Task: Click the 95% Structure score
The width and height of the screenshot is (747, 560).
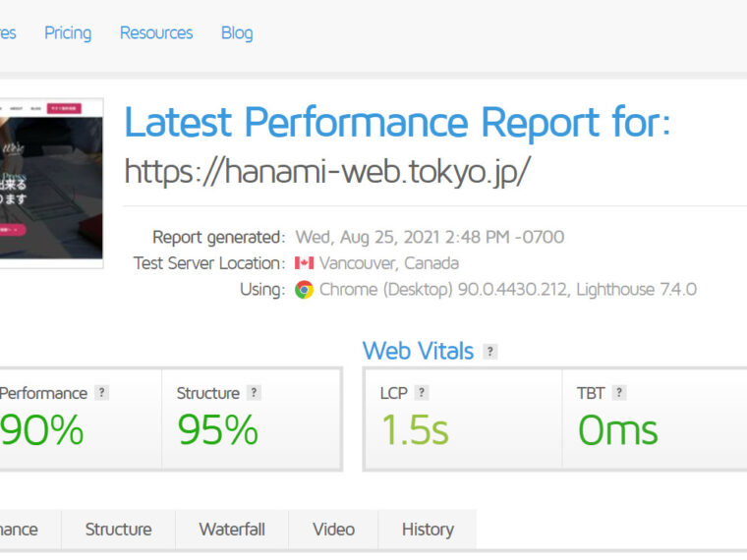Action: (218, 430)
